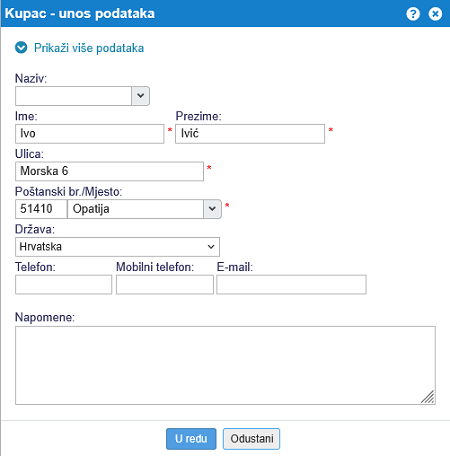Click the Kupac - unos podataka title
The height and width of the screenshot is (456, 450).
click(80, 14)
